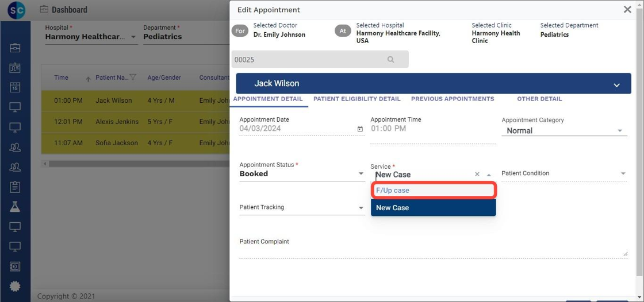Screen dimensions: 644x302
Task: Click the sort arrow on Time column
Action: tap(88, 79)
